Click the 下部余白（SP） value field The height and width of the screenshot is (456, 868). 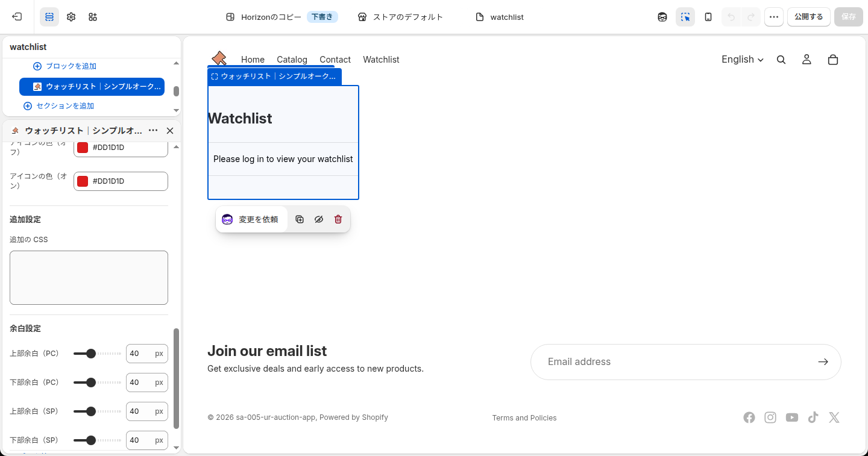pyautogui.click(x=147, y=440)
